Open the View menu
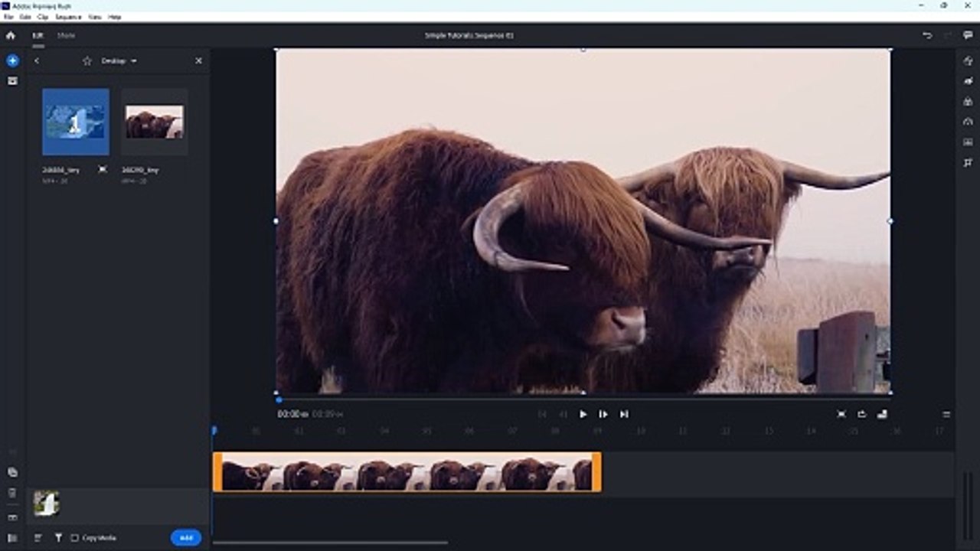The width and height of the screenshot is (980, 551). pos(95,17)
